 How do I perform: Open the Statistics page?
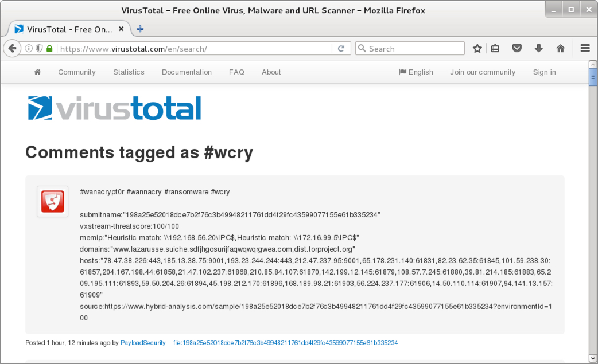tap(129, 72)
